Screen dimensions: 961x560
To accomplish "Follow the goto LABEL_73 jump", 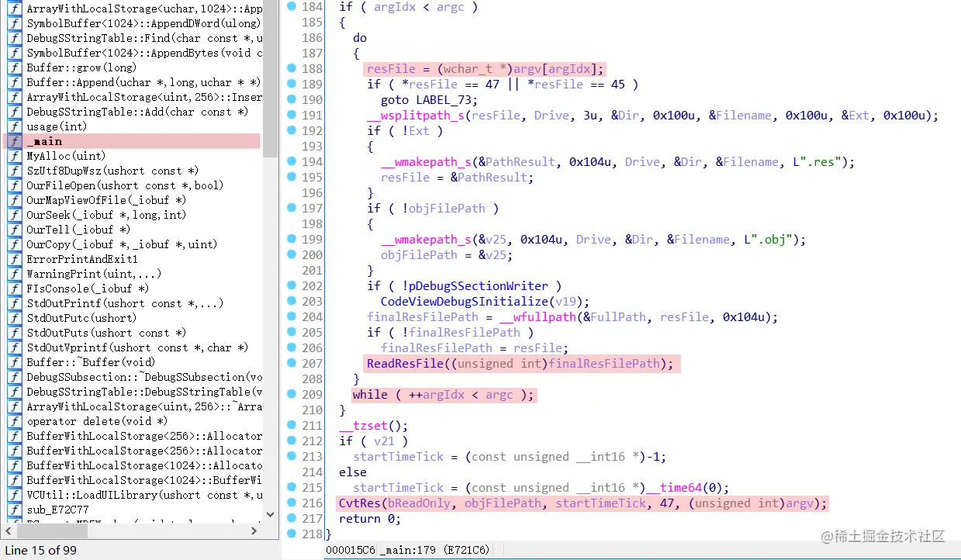I will tap(423, 99).
